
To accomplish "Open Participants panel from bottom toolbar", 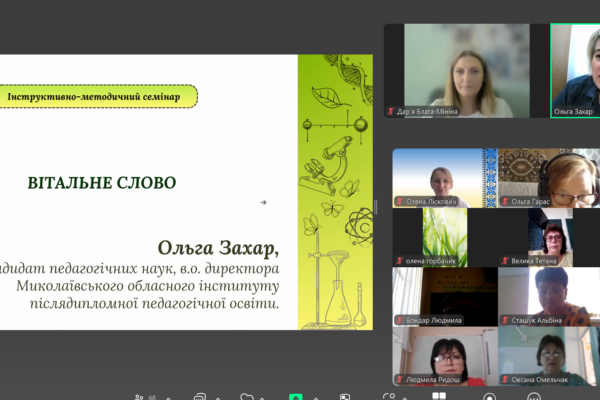I will pos(139,397).
